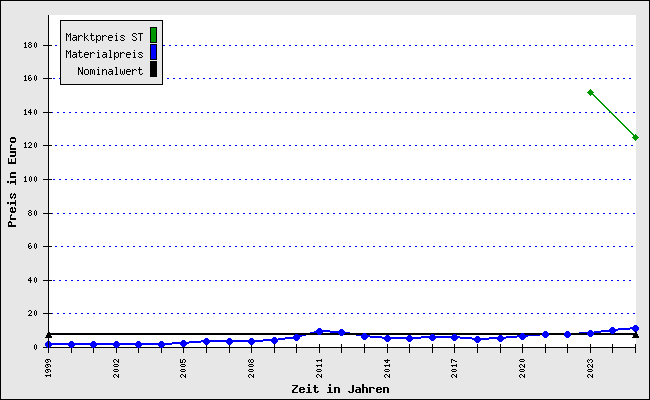The image size is (650, 400).
Task: Click the '2008' x-axis label
Action: 252,368
